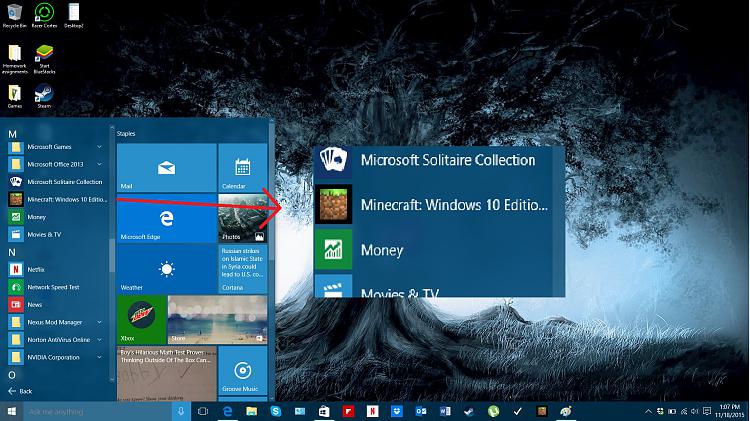Image resolution: width=750 pixels, height=421 pixels.
Task: Open the checkmark app on the taskbar
Action: (x=518, y=411)
